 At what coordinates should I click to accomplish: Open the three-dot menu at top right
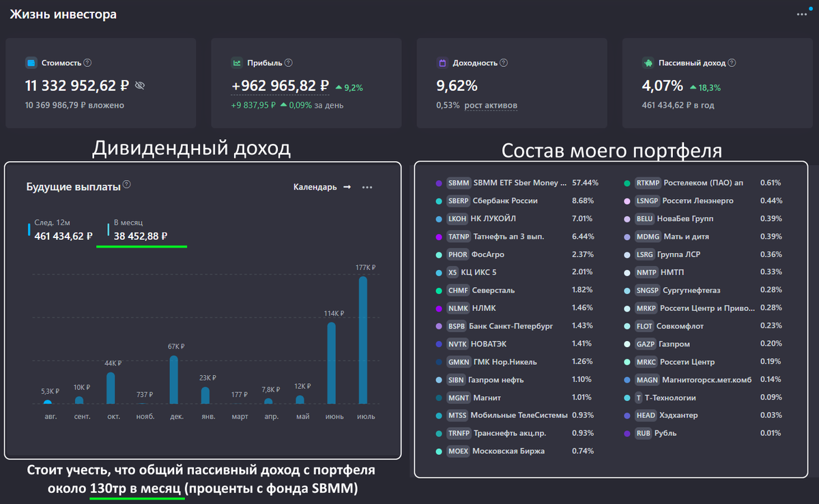(x=801, y=14)
